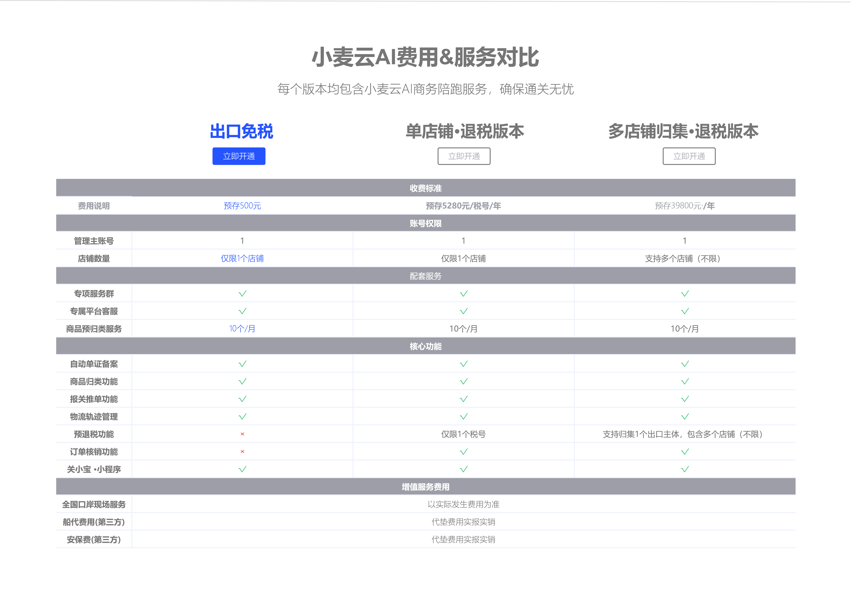The width and height of the screenshot is (851, 616).
Task: Click the 仅限1个税号 cell
Action: coord(463,434)
